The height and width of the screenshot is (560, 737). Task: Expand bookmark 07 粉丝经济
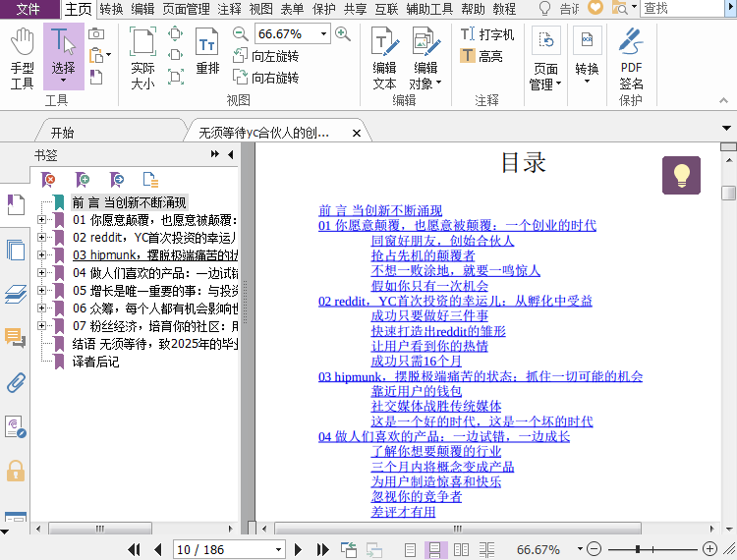point(41,325)
